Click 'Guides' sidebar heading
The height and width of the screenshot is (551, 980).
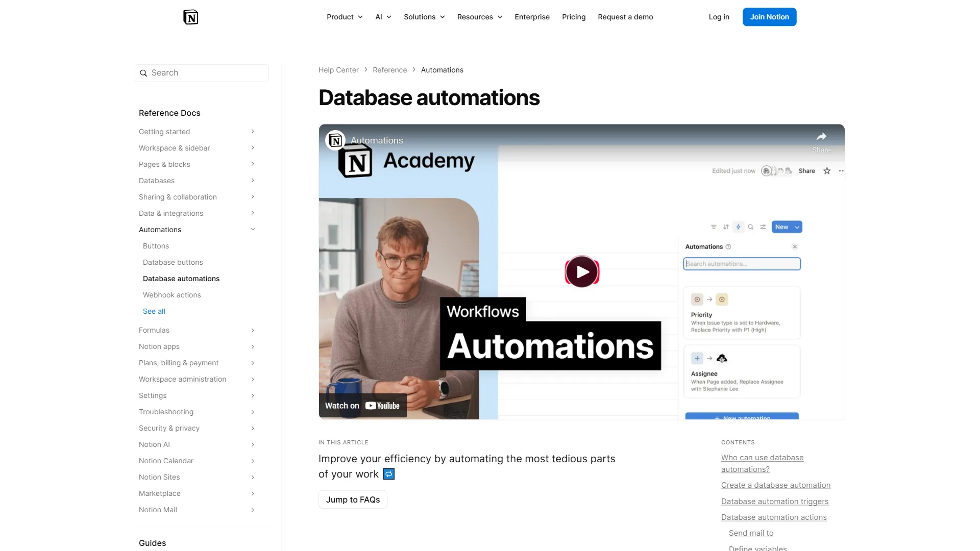point(152,543)
